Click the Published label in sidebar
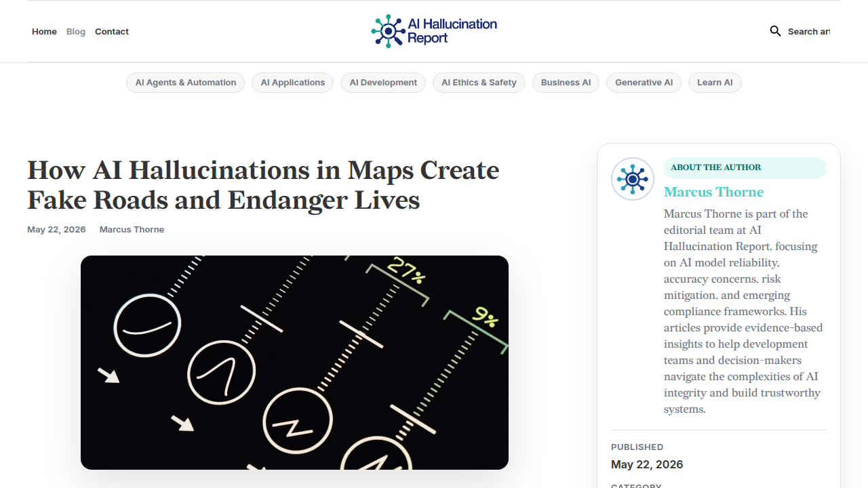Image resolution: width=868 pixels, height=488 pixels. point(637,447)
